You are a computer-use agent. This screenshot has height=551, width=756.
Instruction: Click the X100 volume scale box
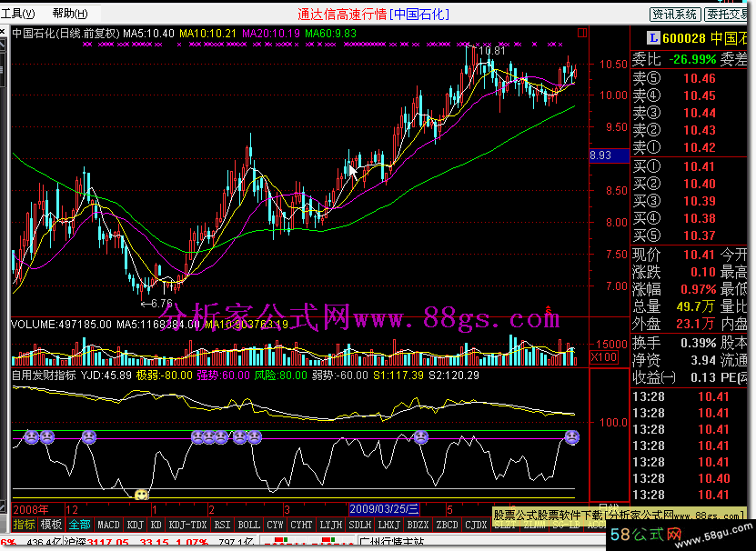(604, 357)
